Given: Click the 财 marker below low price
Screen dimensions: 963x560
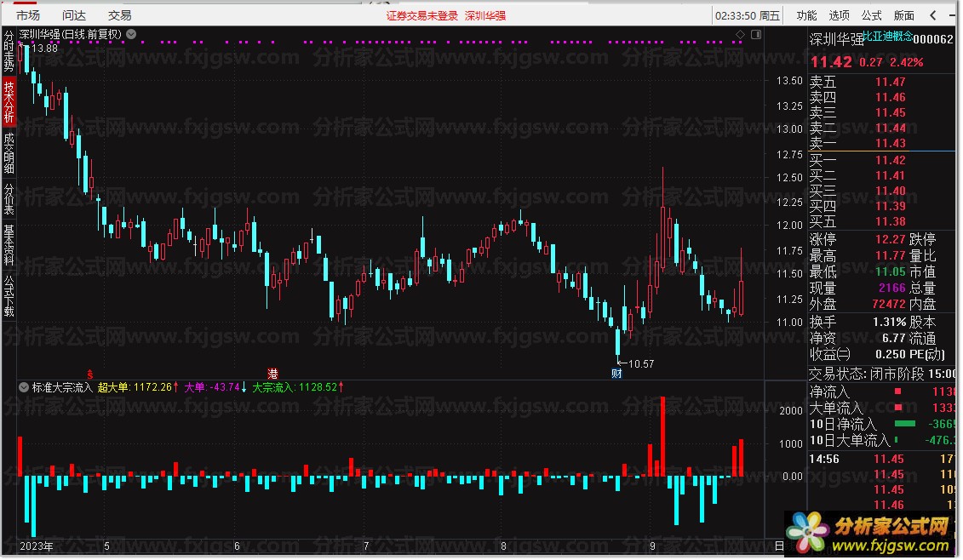Looking at the screenshot, I should tap(616, 374).
